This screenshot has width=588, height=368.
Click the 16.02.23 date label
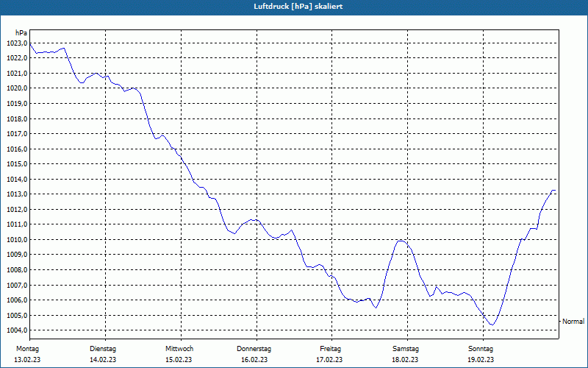coord(254,360)
